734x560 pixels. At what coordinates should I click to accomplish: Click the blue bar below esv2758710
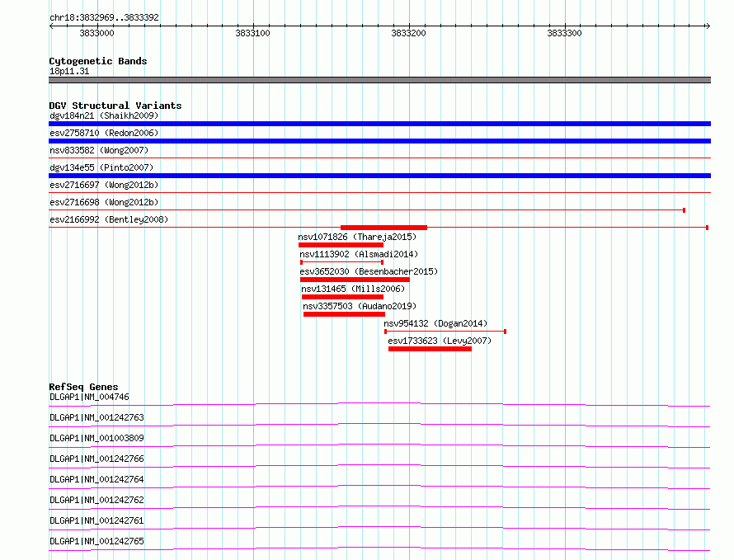(379, 141)
